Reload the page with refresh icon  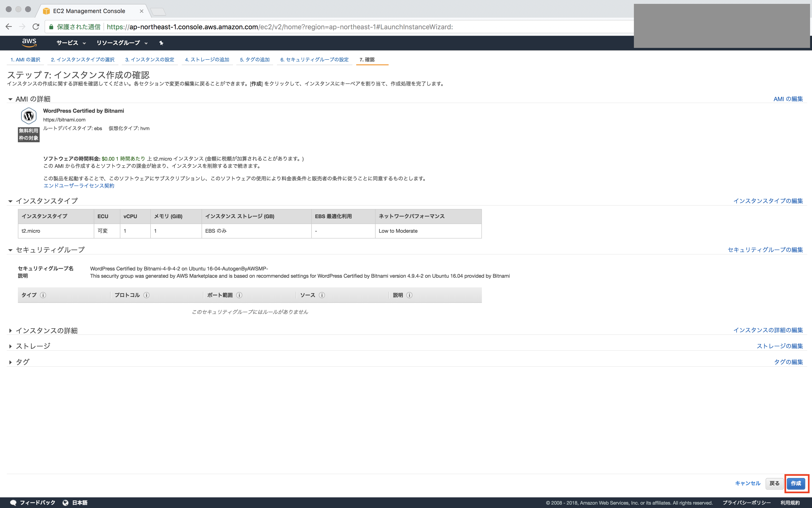36,27
